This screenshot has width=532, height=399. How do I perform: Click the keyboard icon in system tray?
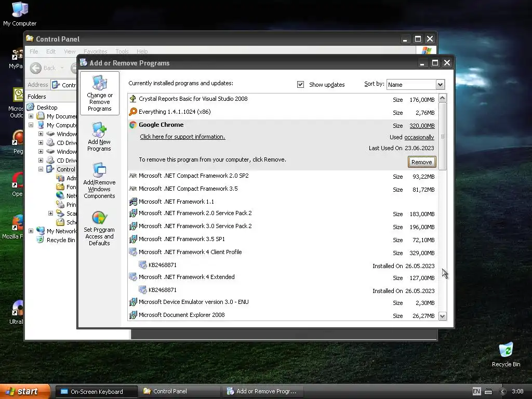point(488,391)
